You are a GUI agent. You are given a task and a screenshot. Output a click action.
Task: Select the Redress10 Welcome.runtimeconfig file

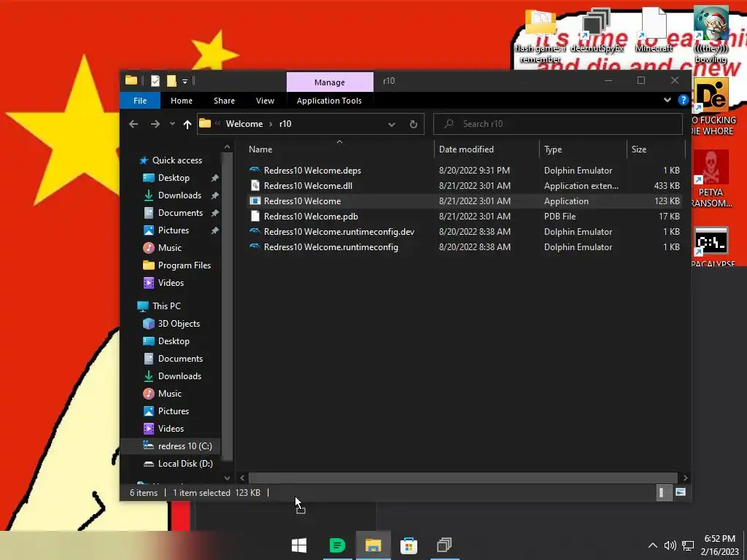[x=464, y=246]
